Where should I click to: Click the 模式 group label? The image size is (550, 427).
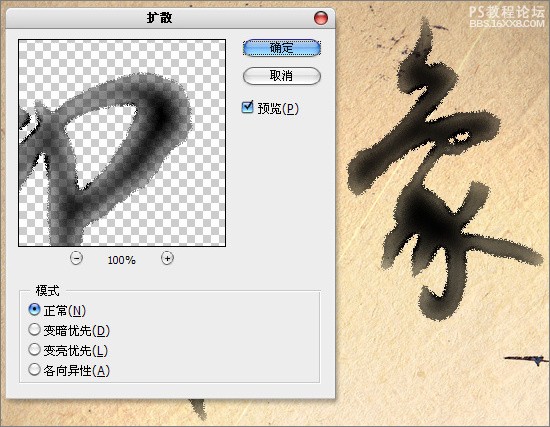[47, 291]
